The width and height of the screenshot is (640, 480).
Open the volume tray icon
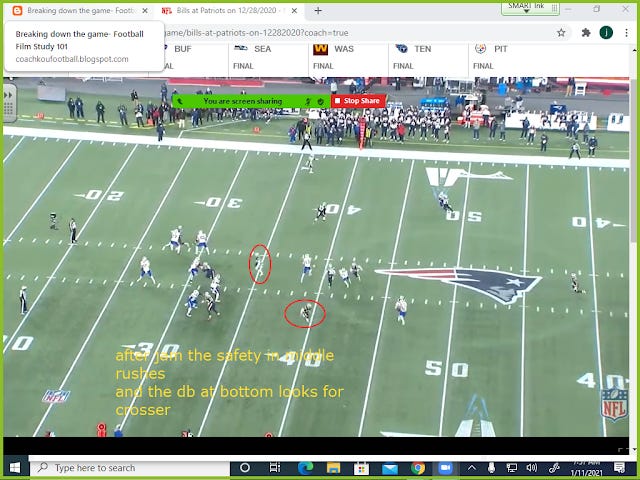(x=531, y=468)
